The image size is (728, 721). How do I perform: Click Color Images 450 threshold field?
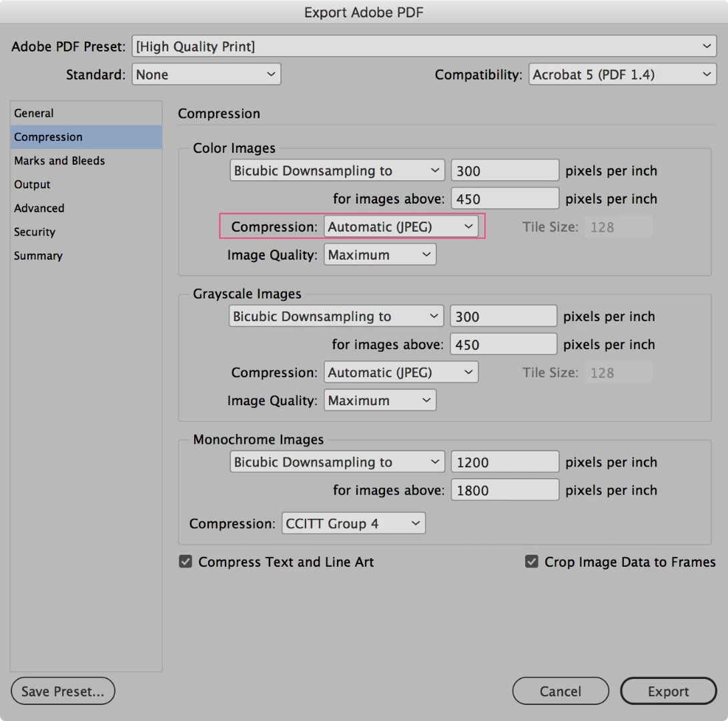(504, 199)
